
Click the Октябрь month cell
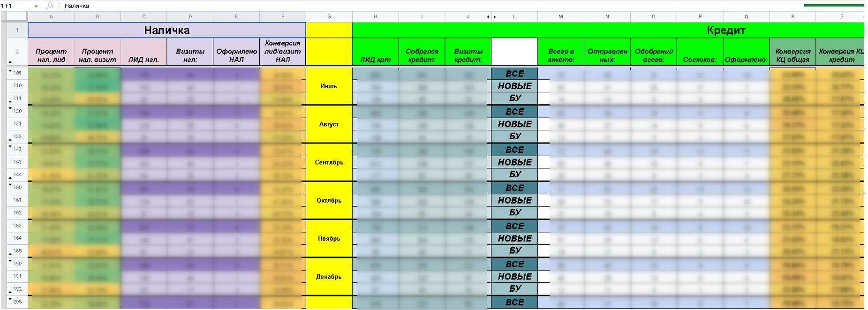coord(329,200)
